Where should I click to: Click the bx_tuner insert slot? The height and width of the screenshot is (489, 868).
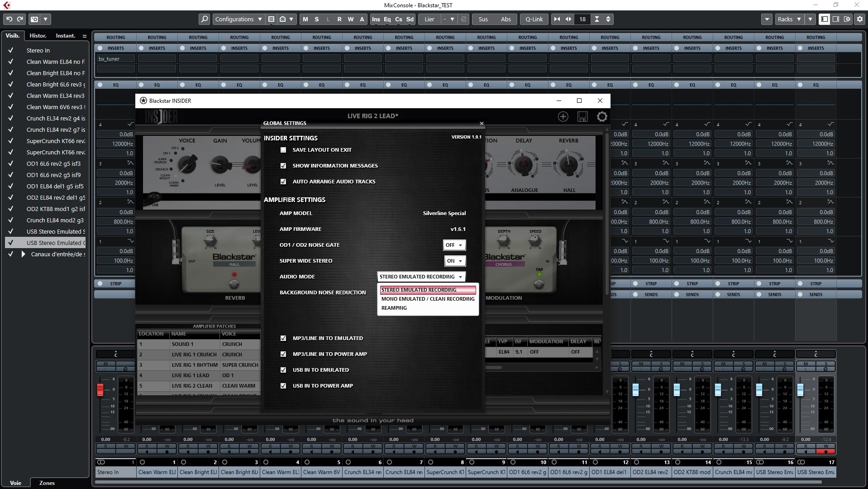tap(115, 58)
